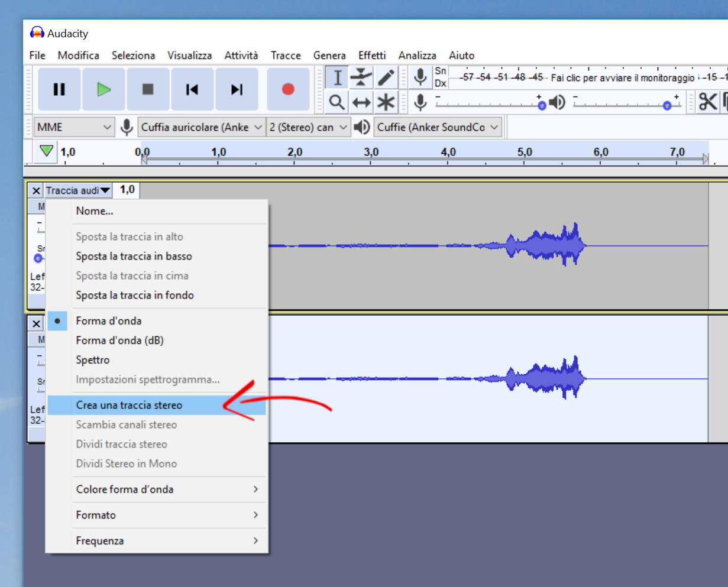Viewport: 728px width, 587px height.
Task: Choose the Forma d'onda view option
Action: tap(157, 321)
